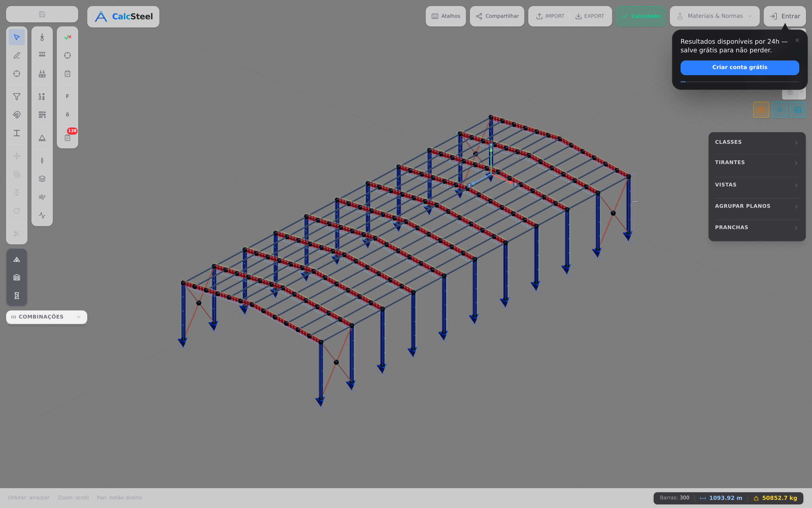This screenshot has height=508, width=812.
Task: Click the crosshair icon under the check-cross icon
Action: 67,55
